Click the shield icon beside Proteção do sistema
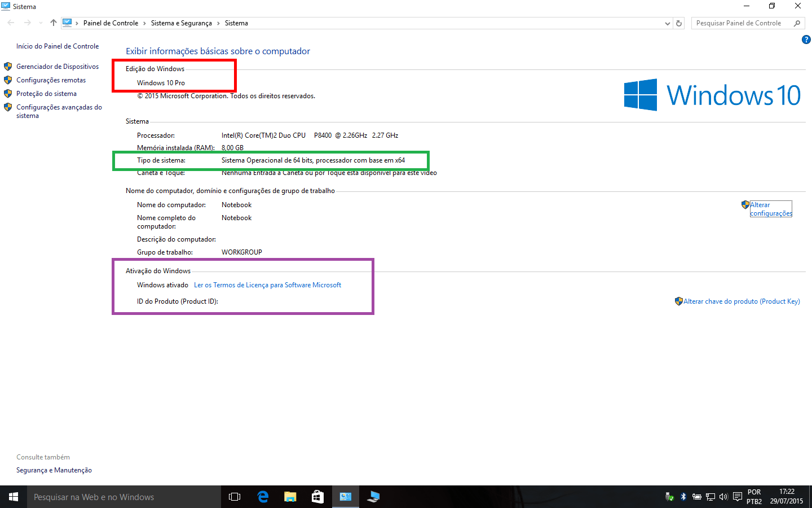Viewport: 812px width, 508px height. tap(8, 94)
